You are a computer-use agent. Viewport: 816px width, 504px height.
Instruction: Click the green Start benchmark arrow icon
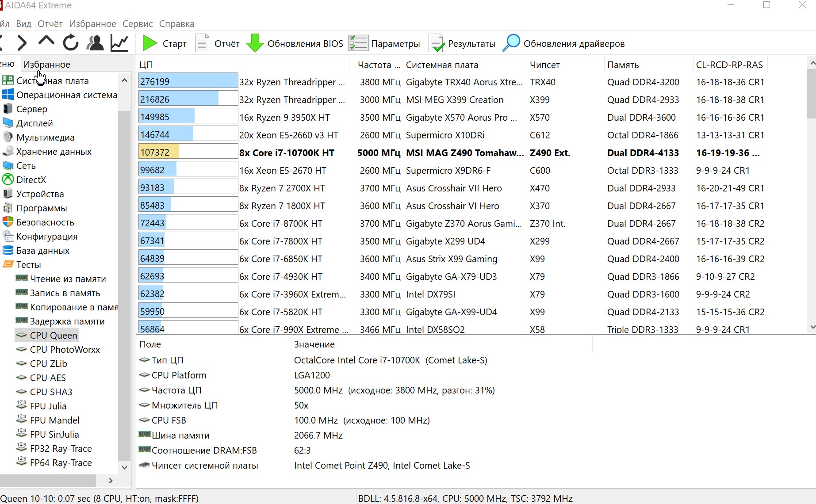(149, 43)
